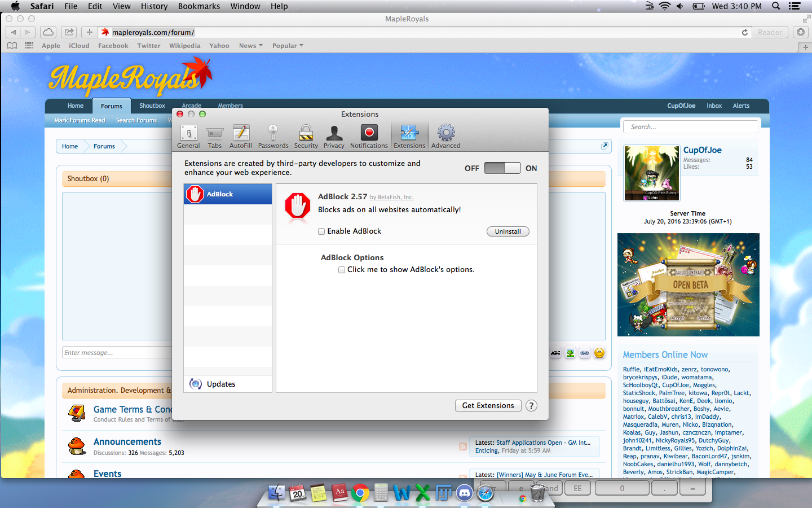Click the Reader button
The height and width of the screenshot is (508, 812).
coord(770,32)
